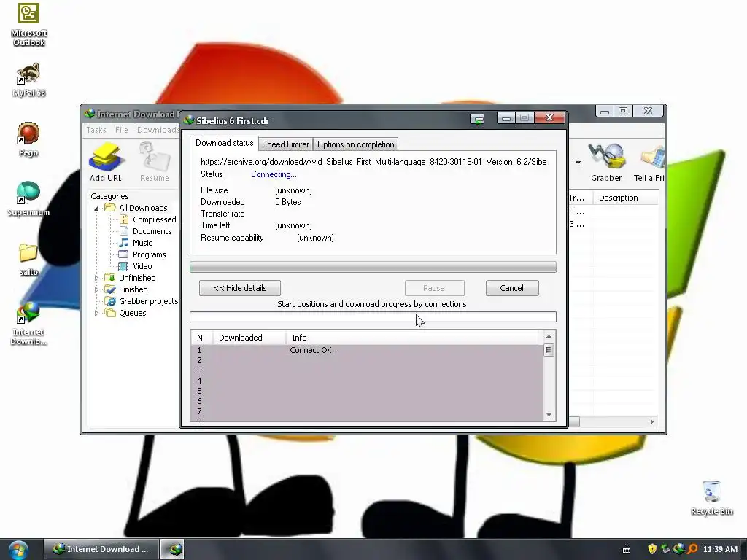The height and width of the screenshot is (560, 747).
Task: Click IDM list horizontal scroll right arrow
Action: point(652,422)
